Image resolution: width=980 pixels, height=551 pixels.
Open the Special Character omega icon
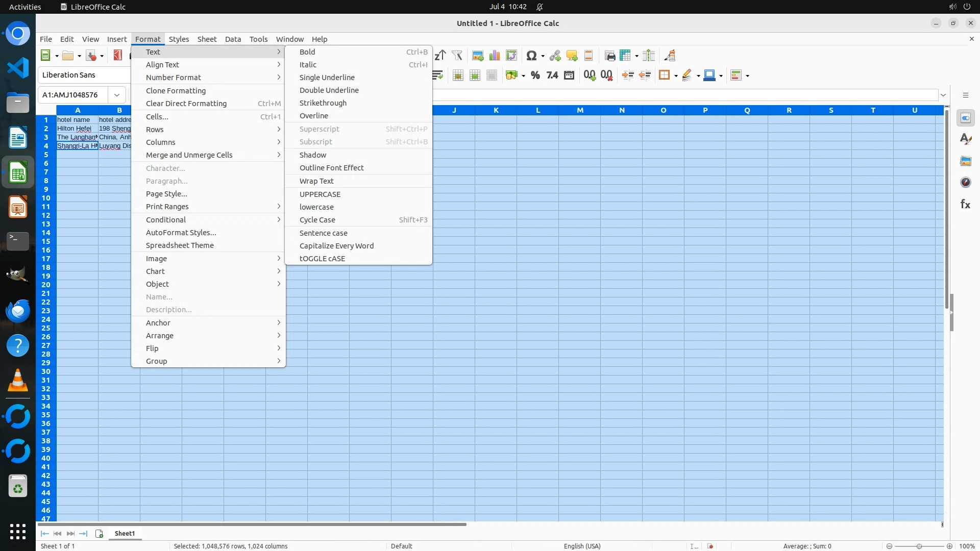tap(531, 56)
